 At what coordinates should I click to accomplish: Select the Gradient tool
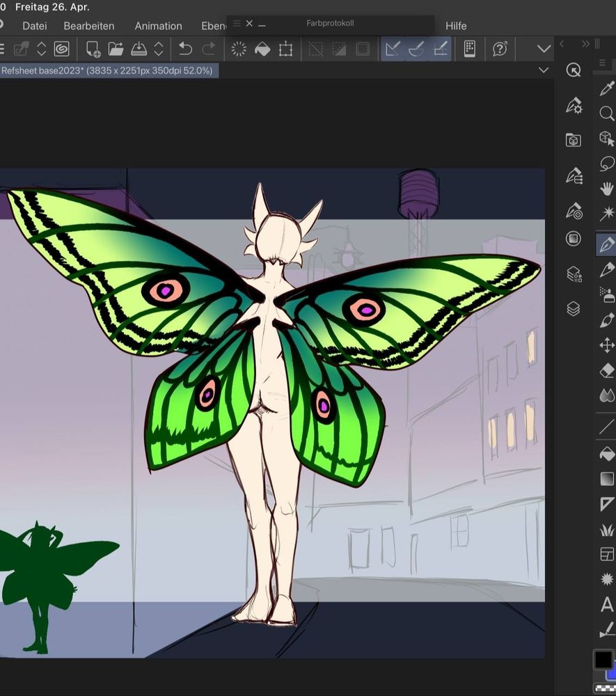(x=607, y=479)
